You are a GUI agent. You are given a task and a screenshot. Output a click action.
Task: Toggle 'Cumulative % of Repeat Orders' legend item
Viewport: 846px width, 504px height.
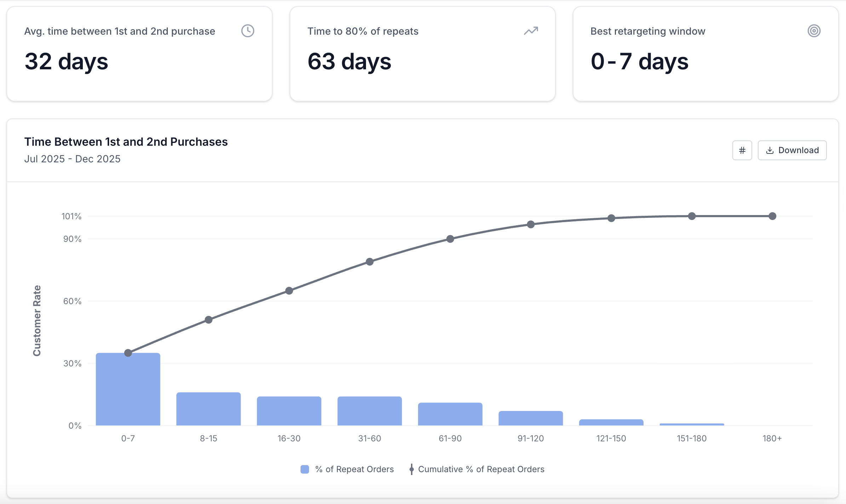(481, 469)
